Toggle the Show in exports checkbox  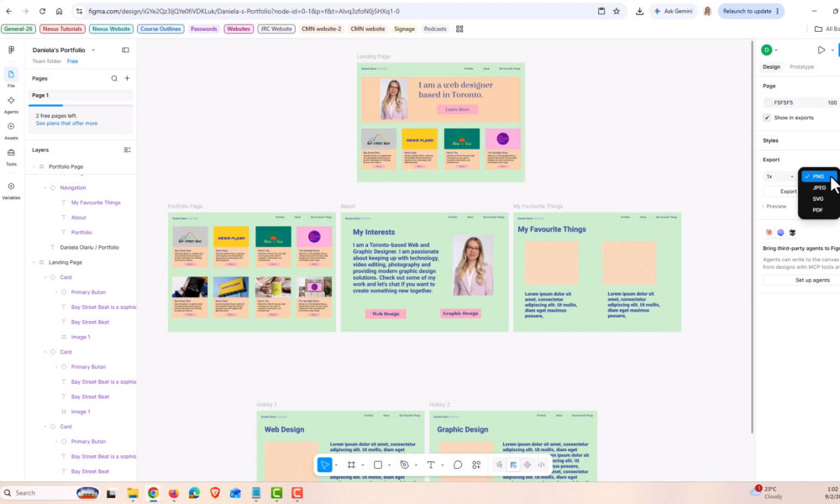tap(767, 118)
